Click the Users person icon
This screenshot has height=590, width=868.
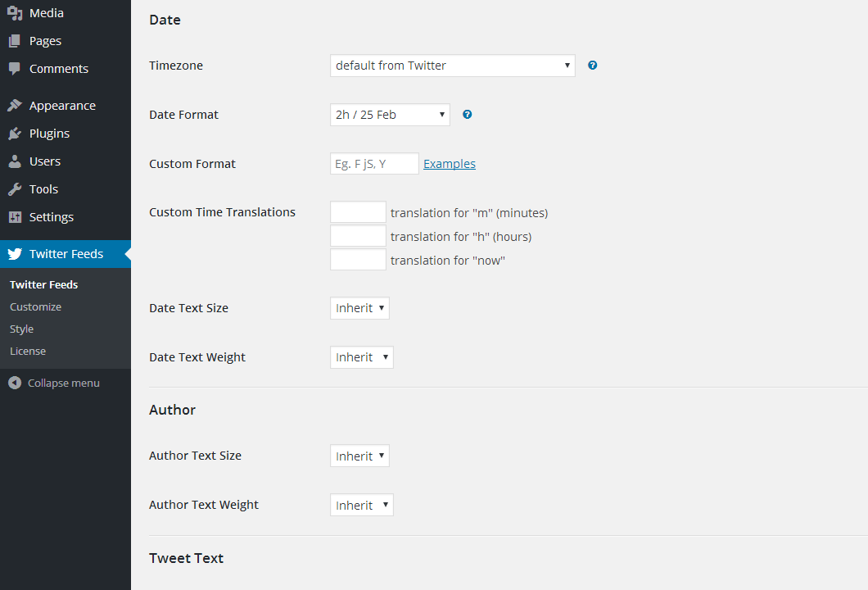point(15,161)
